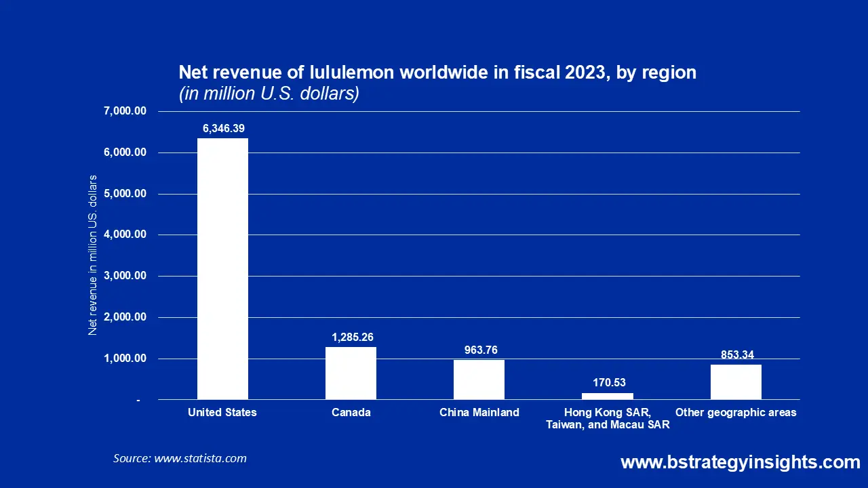Click the 853.34 data label
This screenshot has width=868, height=488.
click(x=736, y=354)
